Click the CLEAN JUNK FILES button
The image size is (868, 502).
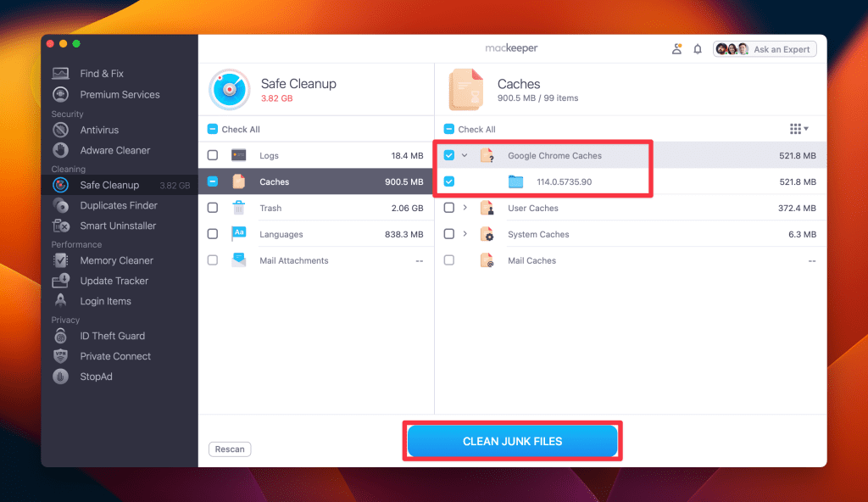click(x=513, y=441)
